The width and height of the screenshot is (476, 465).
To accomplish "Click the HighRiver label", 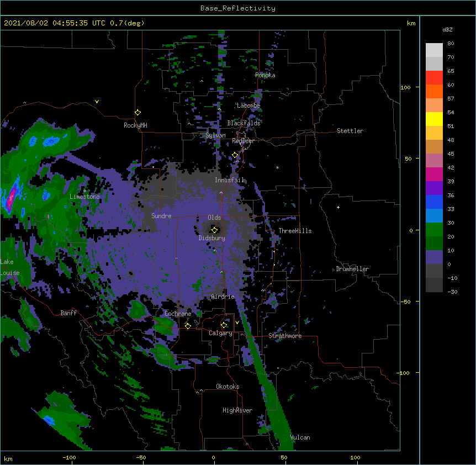I will tap(237, 410).
